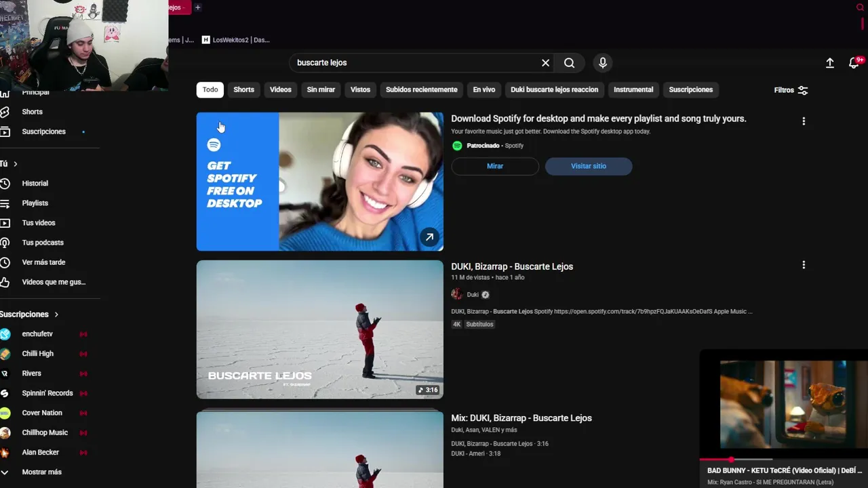
Task: Open the notifications bell
Action: pos(854,62)
